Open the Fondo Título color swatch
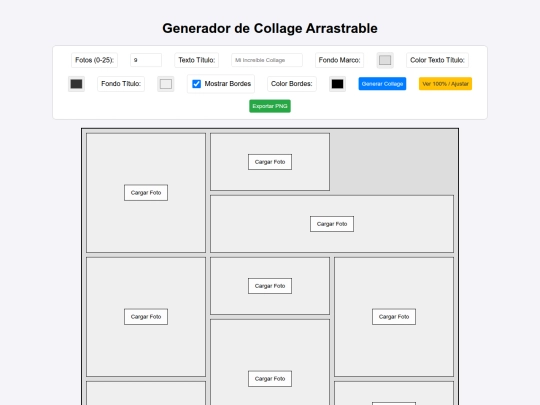 click(x=166, y=84)
